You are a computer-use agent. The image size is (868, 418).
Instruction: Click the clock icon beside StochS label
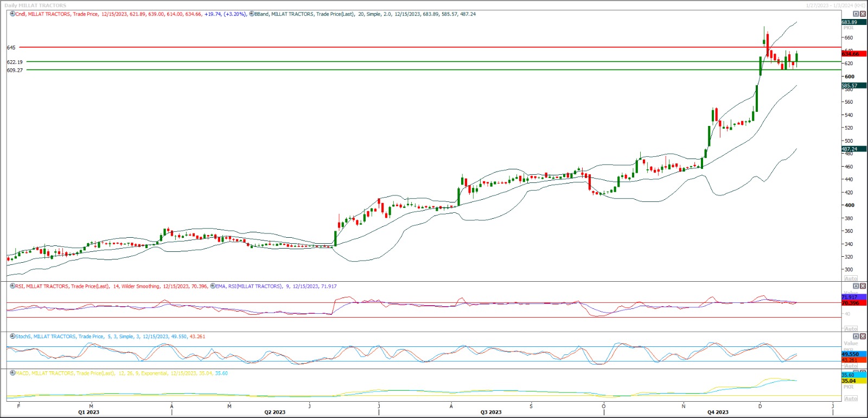coord(12,337)
